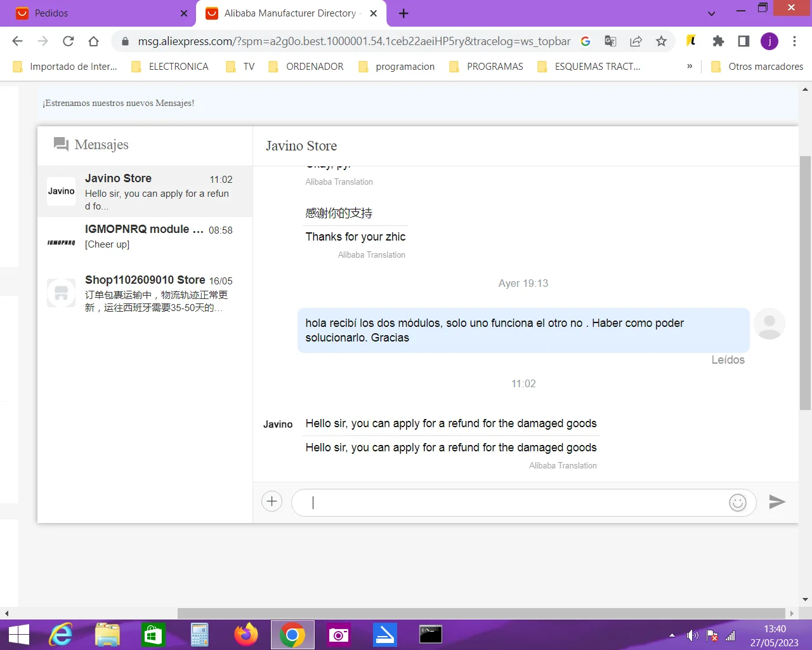Click the user avatar beside the sent message
812x650 pixels.
[x=769, y=324]
